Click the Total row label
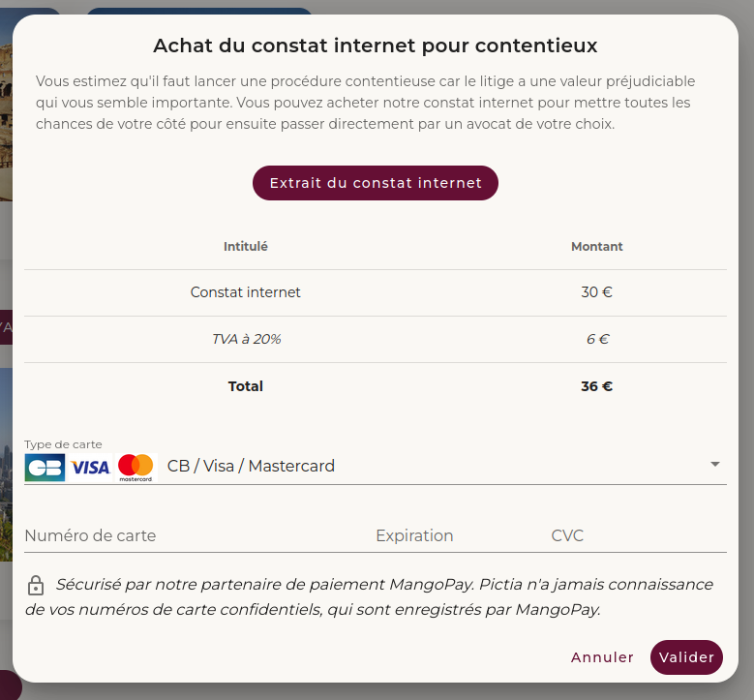754x700 pixels. click(x=246, y=386)
